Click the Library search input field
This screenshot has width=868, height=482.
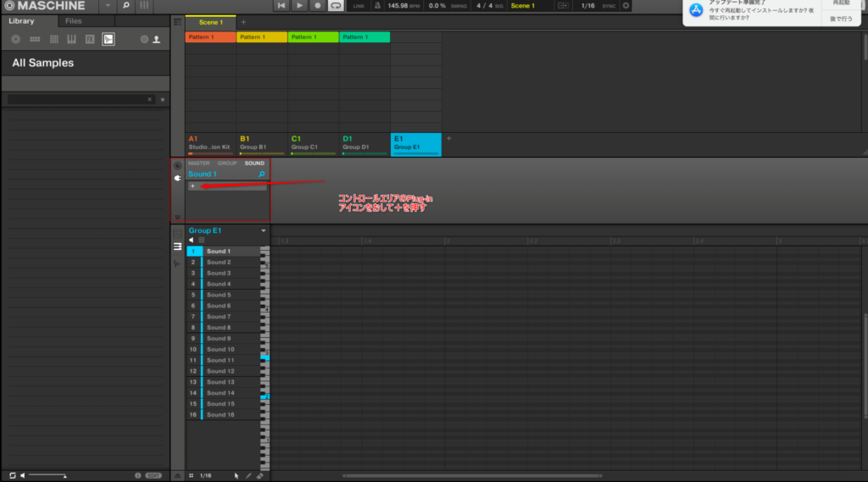click(76, 99)
